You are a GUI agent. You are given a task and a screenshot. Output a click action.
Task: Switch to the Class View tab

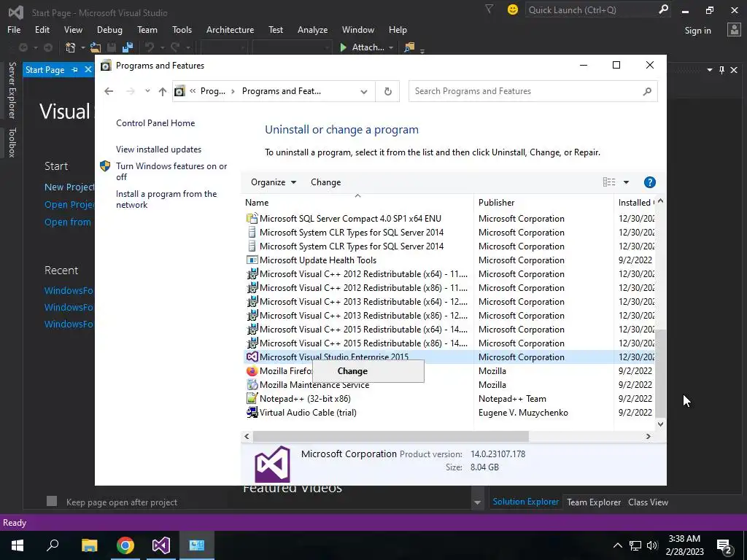648,502
